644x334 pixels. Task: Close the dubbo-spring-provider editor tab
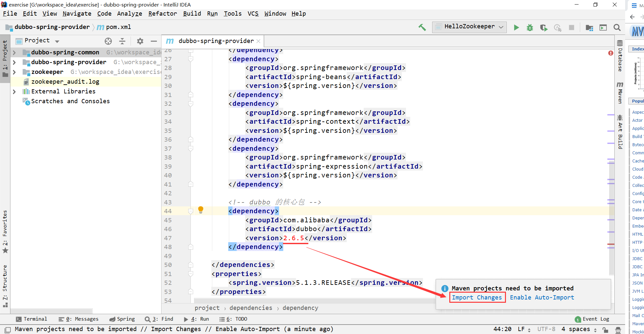(258, 41)
